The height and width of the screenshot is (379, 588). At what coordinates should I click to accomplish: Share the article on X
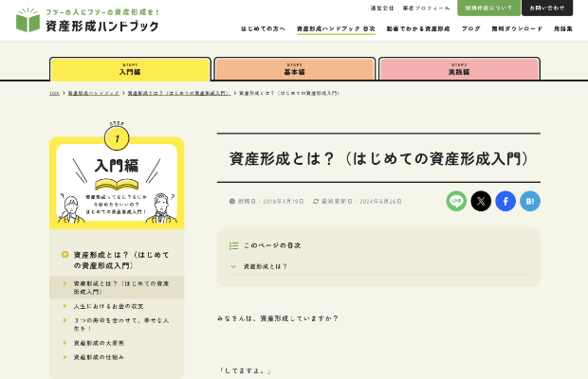pyautogui.click(x=481, y=201)
